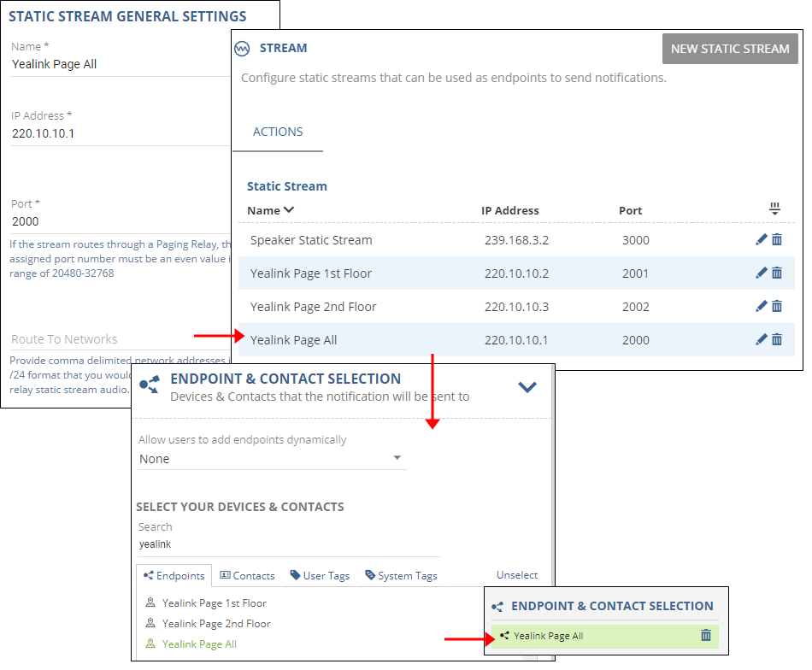The width and height of the screenshot is (812, 670).
Task: Click the selected Yealink Page All green chip
Action: point(604,636)
